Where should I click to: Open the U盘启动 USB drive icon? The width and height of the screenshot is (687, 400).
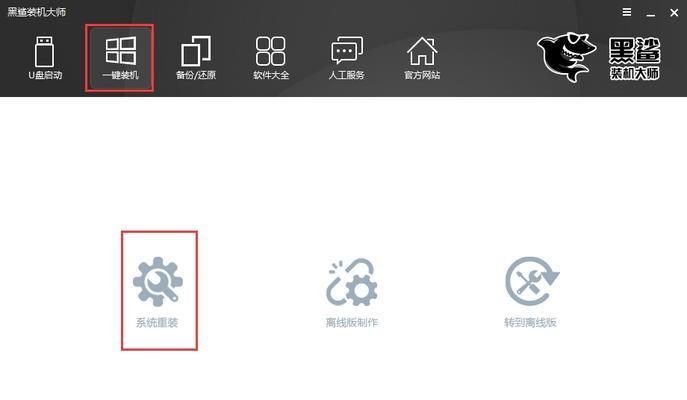(x=45, y=51)
